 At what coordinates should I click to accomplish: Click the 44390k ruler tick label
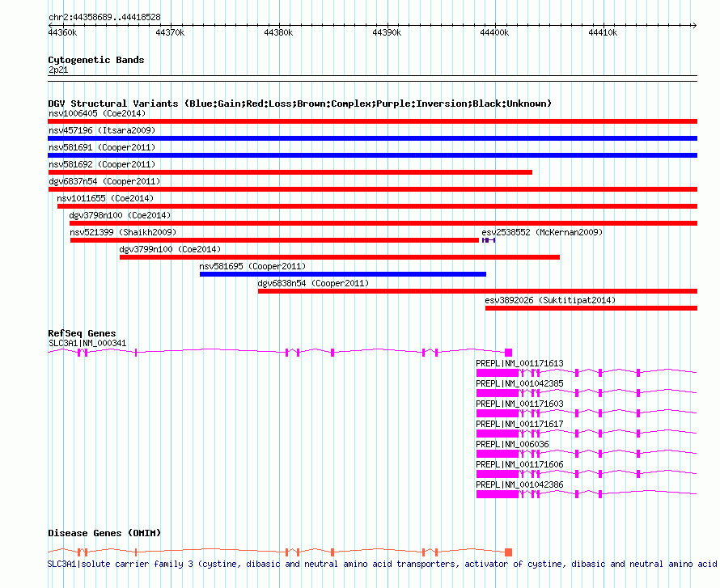point(387,32)
